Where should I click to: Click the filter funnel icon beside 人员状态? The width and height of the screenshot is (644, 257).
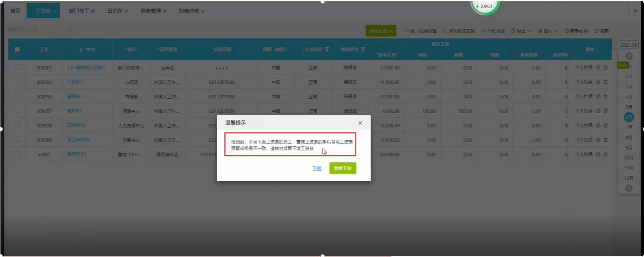pyautogui.click(x=327, y=49)
